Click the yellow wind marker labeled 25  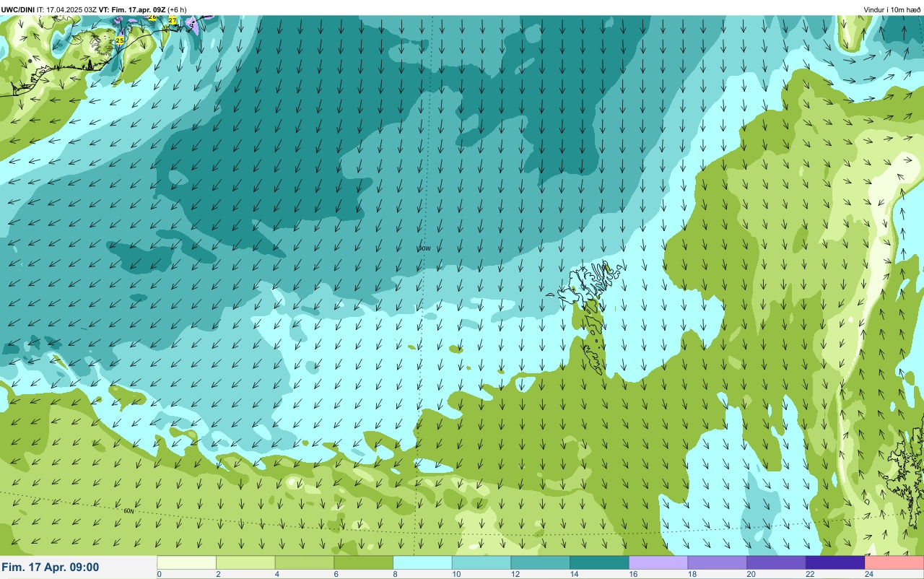120,40
